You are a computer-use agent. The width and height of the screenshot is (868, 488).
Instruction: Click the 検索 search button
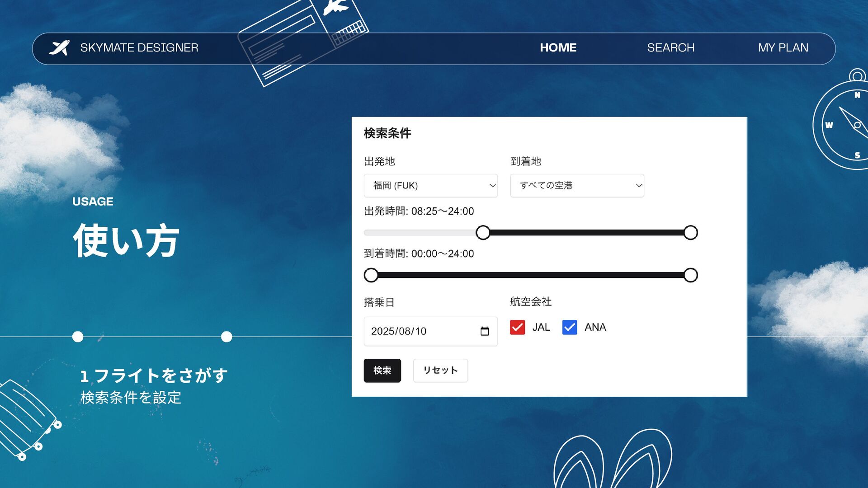(x=382, y=371)
